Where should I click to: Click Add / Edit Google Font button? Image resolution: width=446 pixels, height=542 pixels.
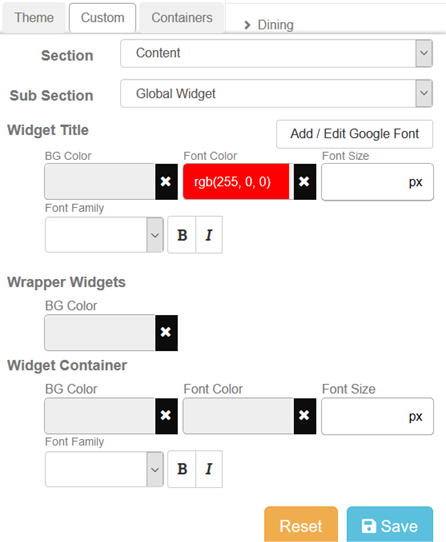(x=354, y=134)
